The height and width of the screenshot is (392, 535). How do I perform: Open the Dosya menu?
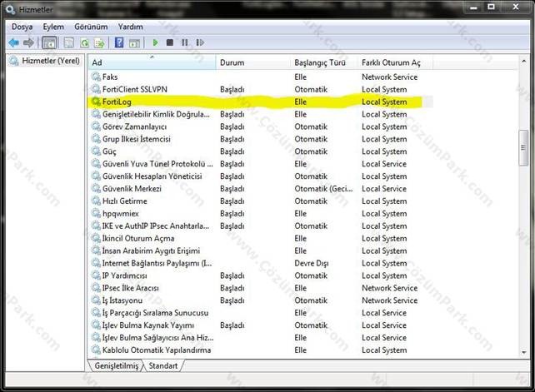click(22, 27)
